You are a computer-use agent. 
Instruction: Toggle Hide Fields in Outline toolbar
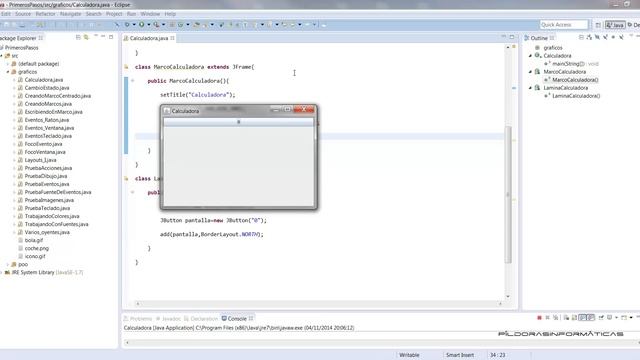(597, 37)
